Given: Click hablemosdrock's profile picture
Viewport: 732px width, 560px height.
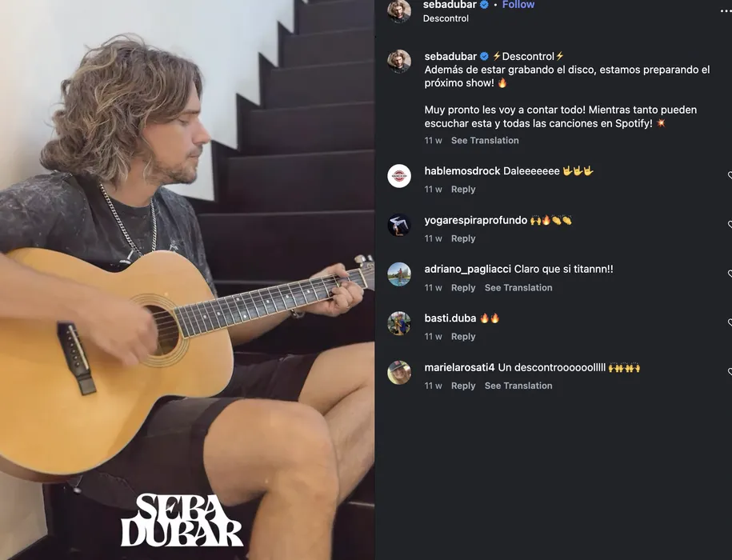Looking at the screenshot, I should 399,176.
